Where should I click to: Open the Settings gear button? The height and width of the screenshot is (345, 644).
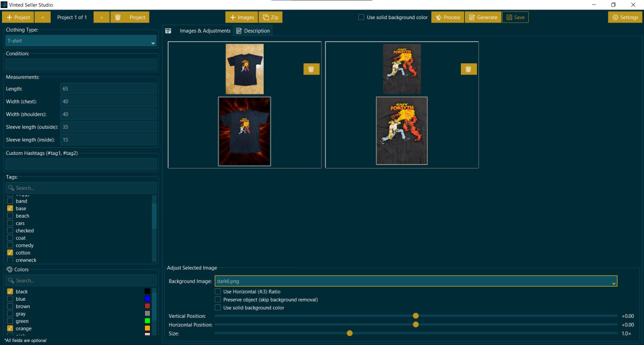(625, 17)
